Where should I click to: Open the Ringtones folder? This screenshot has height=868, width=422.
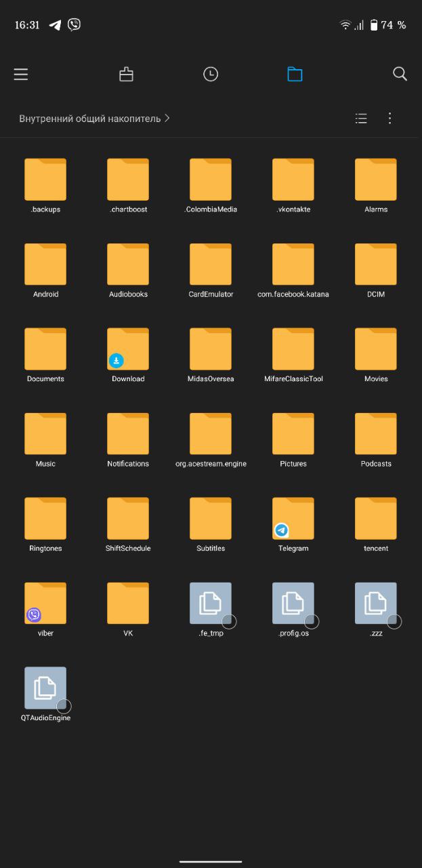point(45,519)
